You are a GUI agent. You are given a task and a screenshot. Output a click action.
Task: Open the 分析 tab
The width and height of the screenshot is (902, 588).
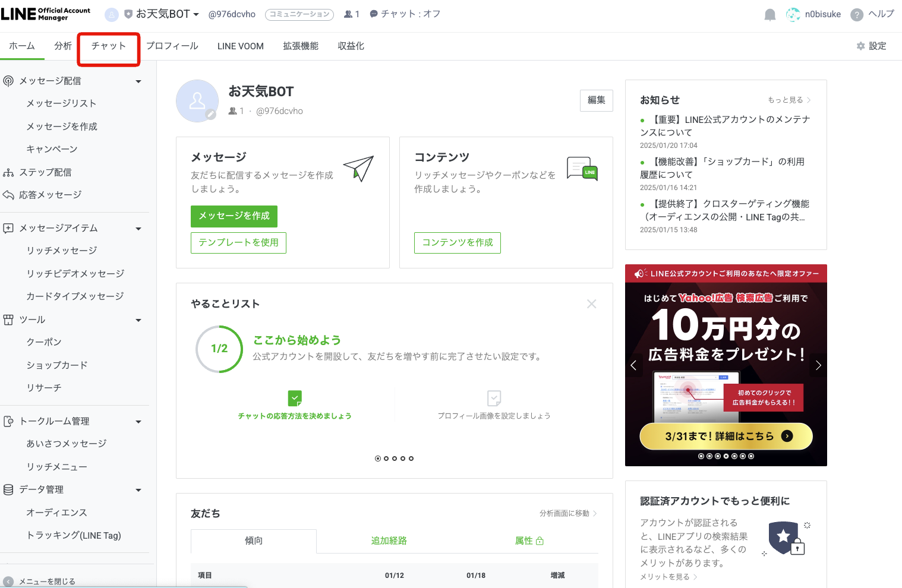pyautogui.click(x=63, y=46)
